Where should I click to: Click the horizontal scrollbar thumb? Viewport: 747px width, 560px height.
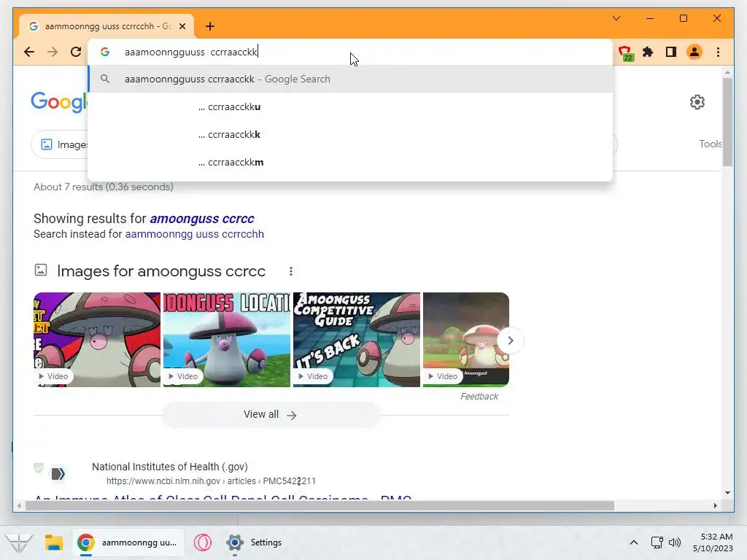320,506
